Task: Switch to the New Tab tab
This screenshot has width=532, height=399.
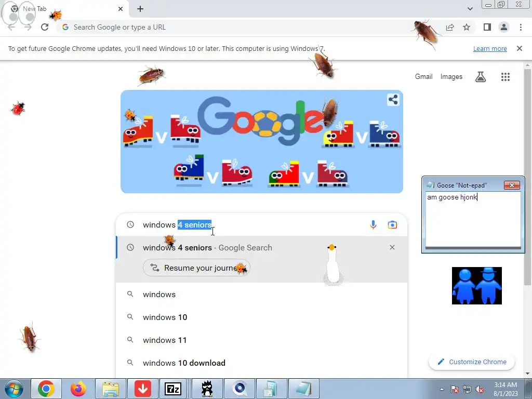Action: pyautogui.click(x=64, y=9)
